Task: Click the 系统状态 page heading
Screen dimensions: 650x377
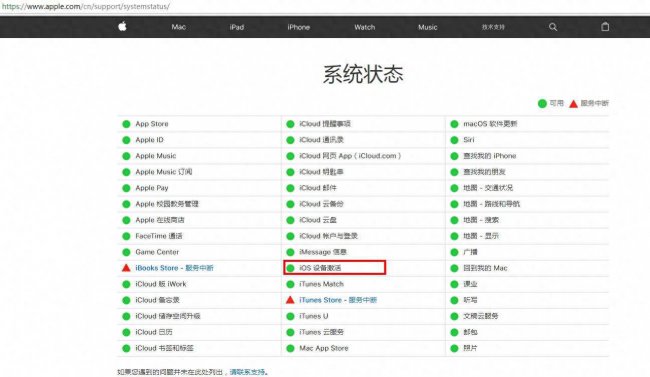Action: (x=363, y=75)
